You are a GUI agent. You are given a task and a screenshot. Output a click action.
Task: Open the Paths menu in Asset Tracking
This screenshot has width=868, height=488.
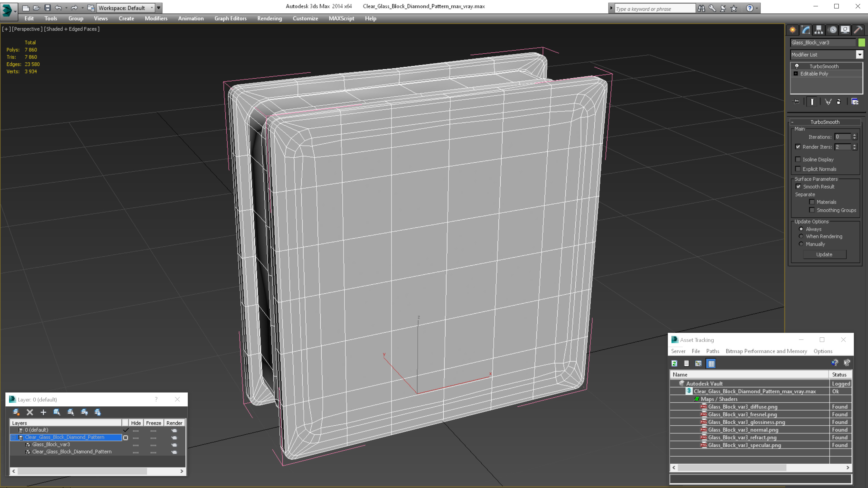pos(712,351)
